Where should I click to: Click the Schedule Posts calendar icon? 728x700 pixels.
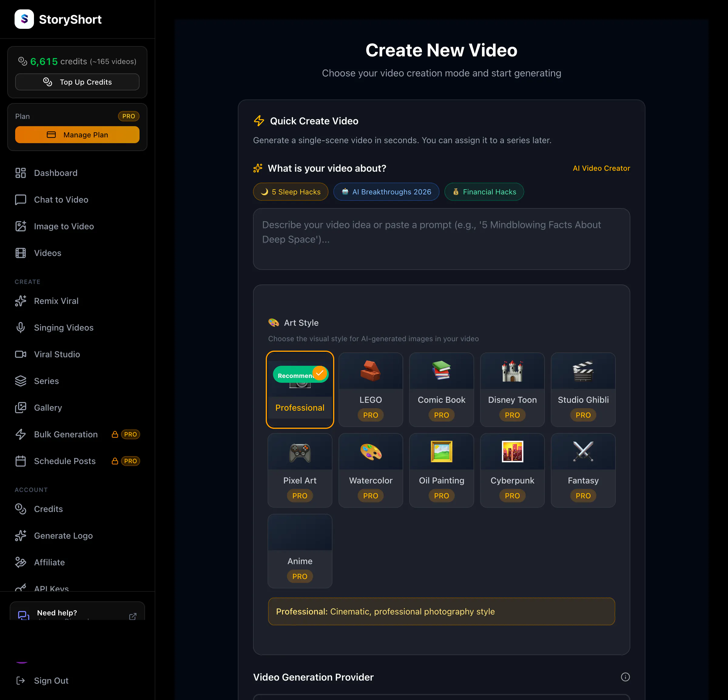tap(21, 462)
